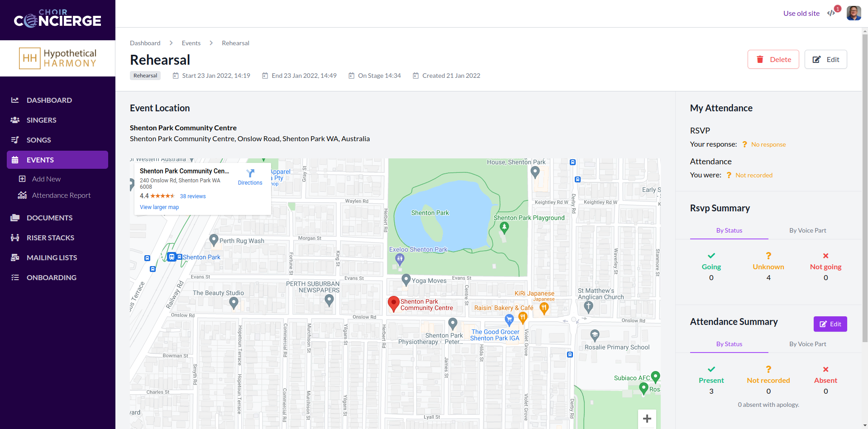Screen dimensions: 868x429
Task: Open the Dashboard sidebar item
Action: click(x=49, y=100)
